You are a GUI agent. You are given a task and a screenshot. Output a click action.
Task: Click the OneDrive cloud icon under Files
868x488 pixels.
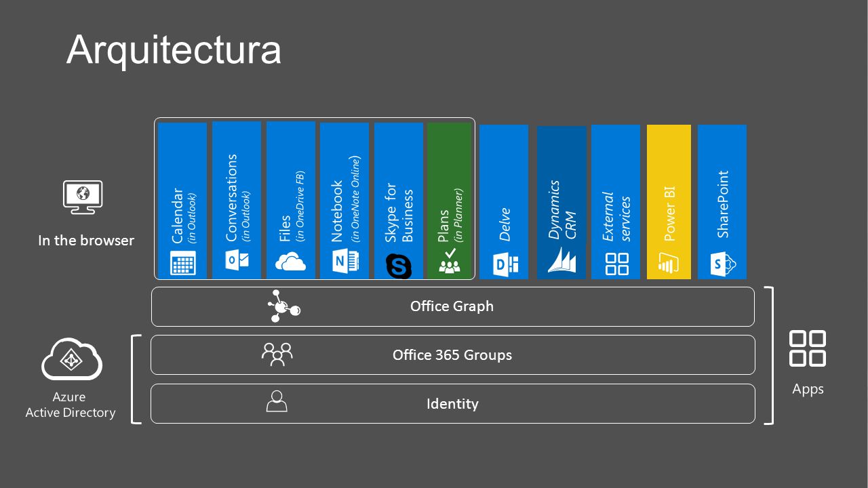point(291,262)
